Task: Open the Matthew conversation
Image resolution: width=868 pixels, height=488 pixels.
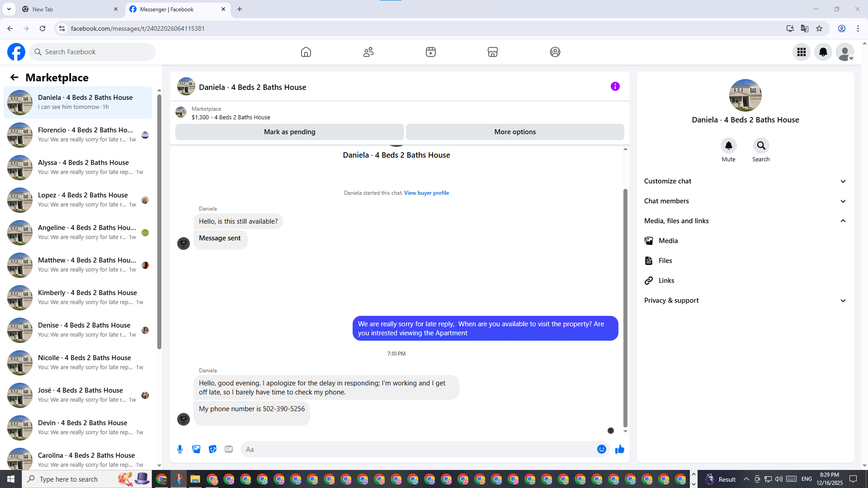Action: click(78, 265)
